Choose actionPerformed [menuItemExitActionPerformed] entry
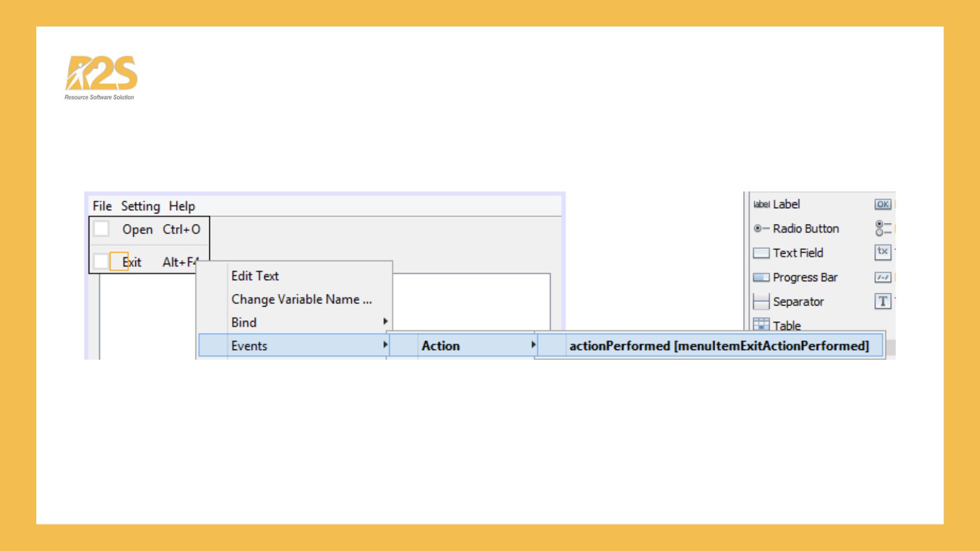Viewport: 980px width, 551px height. pos(718,346)
